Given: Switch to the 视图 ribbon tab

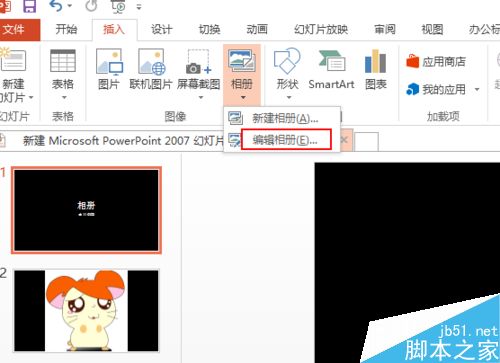Looking at the screenshot, I should click(x=432, y=30).
